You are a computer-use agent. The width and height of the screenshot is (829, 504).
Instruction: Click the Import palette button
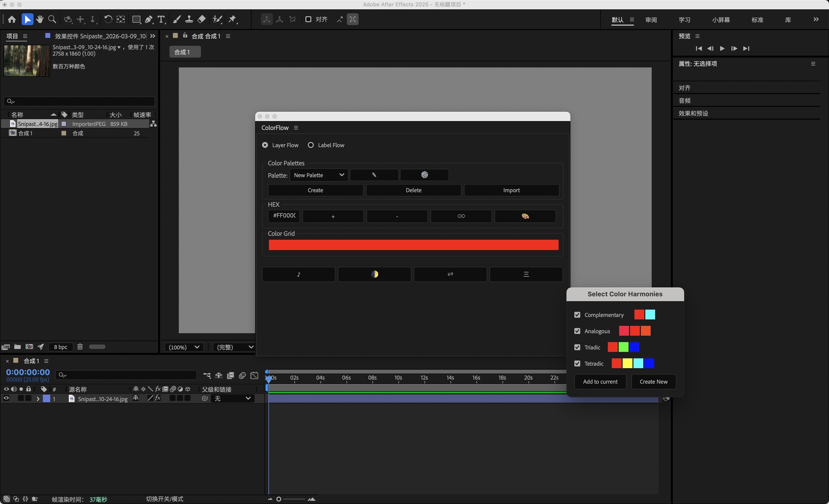coord(511,190)
